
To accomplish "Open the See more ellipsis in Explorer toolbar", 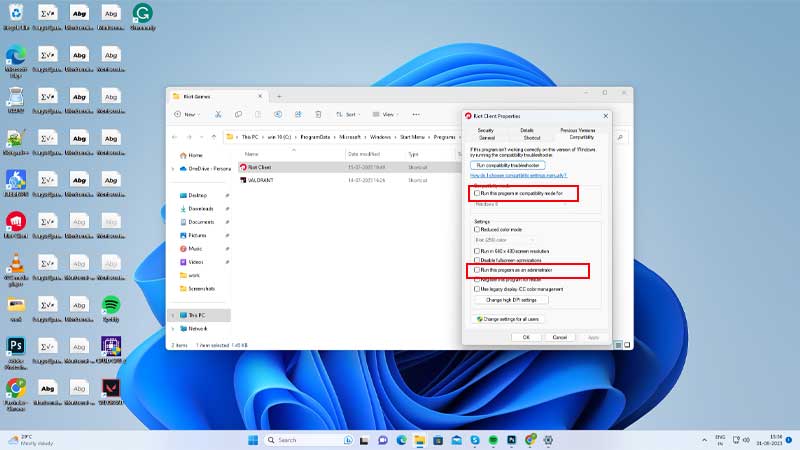I will coord(416,114).
